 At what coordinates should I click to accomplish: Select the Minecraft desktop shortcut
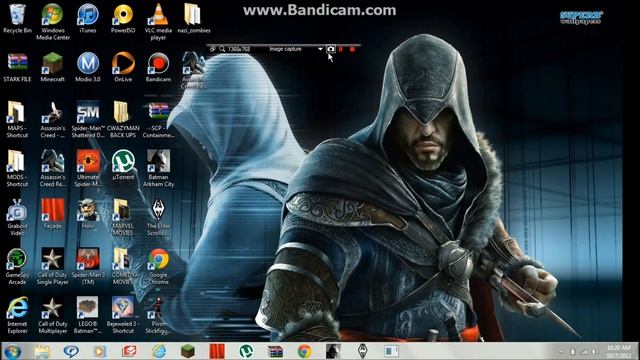[53, 67]
